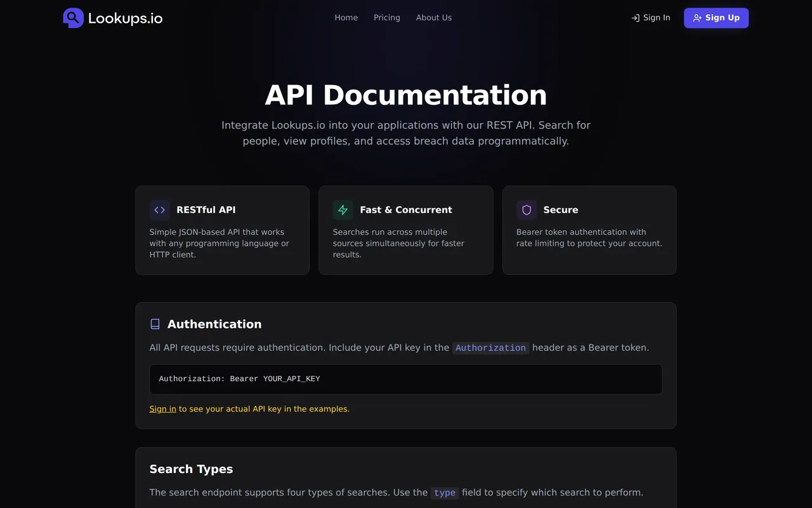Go to the Pricing page
812x508 pixels.
click(387, 18)
